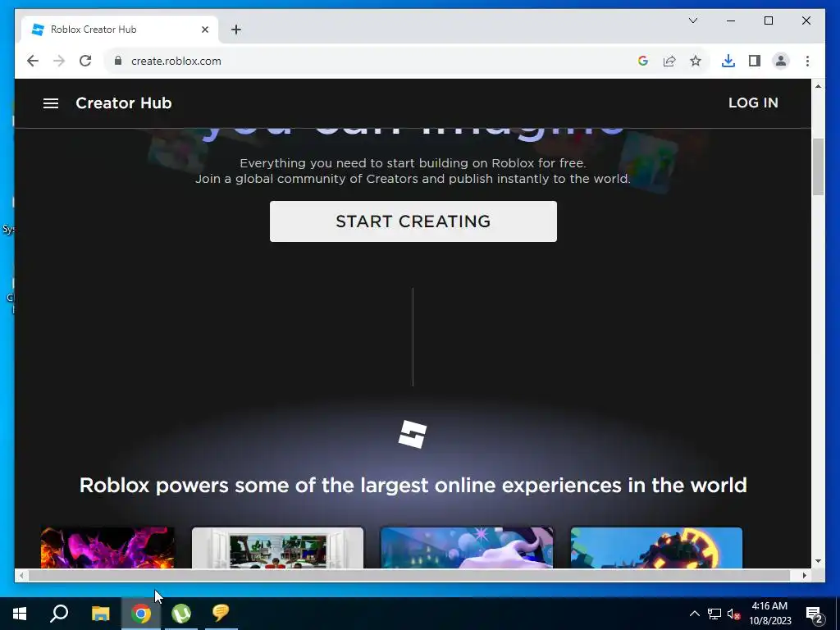This screenshot has height=630, width=840.
Task: Click the muted volume tray icon
Action: pos(734,614)
